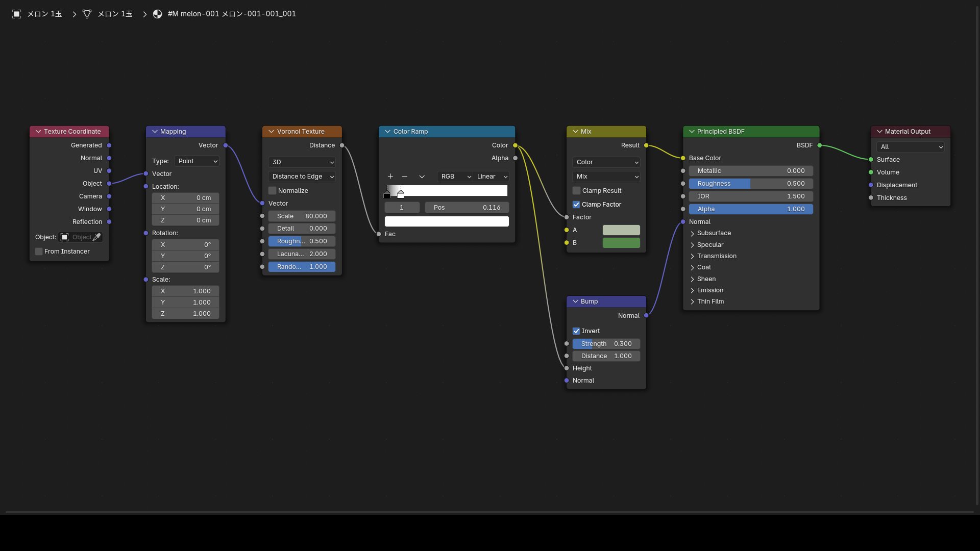The width and height of the screenshot is (980, 551).
Task: Click the object icon in the breadcrumb
Action: point(16,14)
